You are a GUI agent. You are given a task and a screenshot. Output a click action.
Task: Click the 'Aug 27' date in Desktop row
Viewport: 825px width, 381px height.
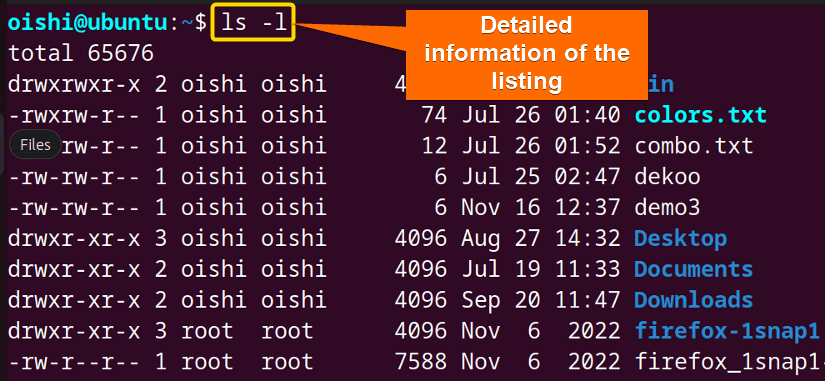pos(501,239)
